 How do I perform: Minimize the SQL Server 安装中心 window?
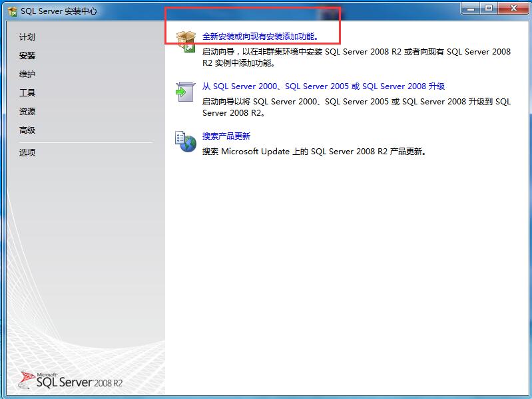471,8
